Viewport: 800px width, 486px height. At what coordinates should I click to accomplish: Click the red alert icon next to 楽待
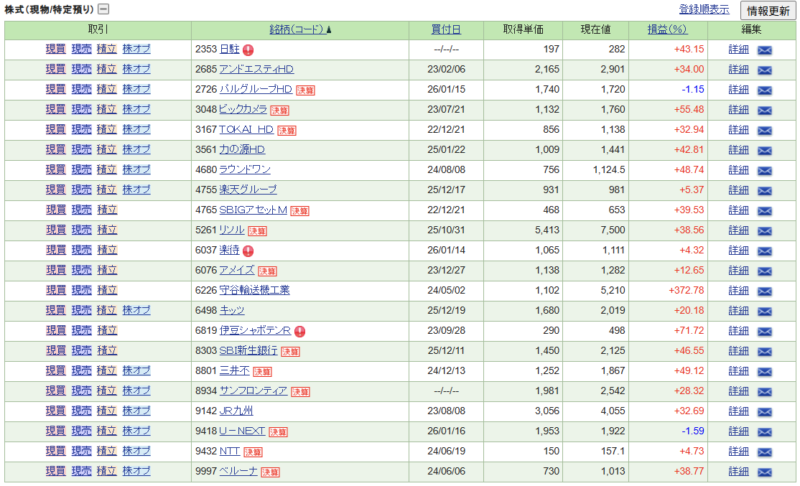point(248,251)
